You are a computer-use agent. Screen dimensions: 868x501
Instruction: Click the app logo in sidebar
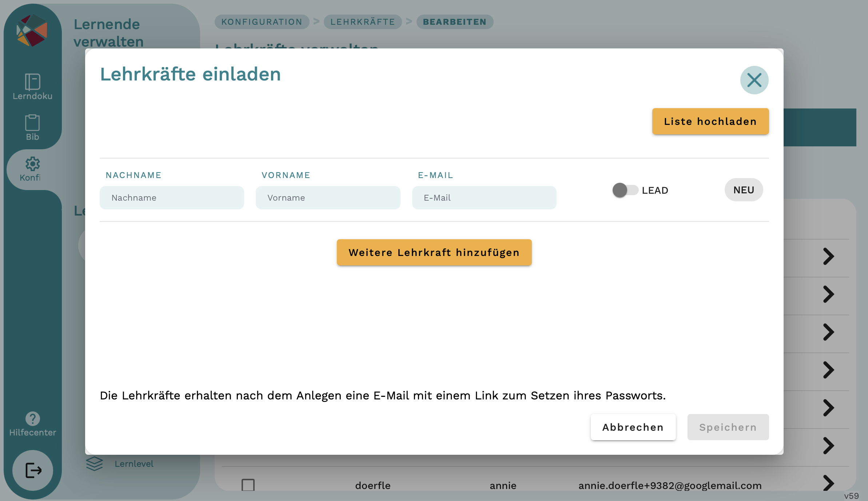tap(32, 31)
